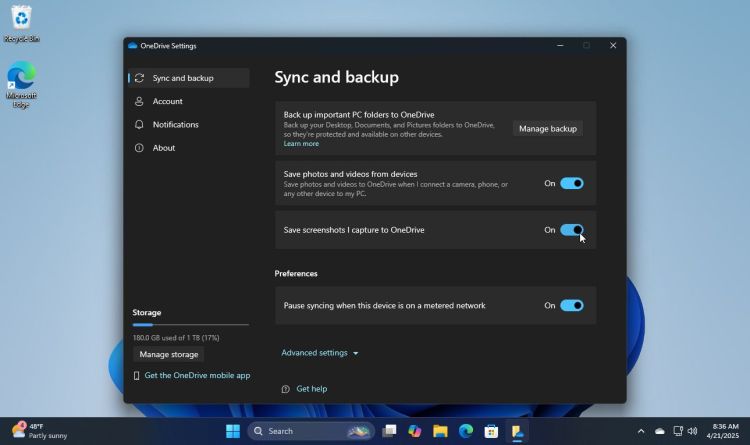Click the Get help question icon
The width and height of the screenshot is (750, 445).
tap(286, 389)
